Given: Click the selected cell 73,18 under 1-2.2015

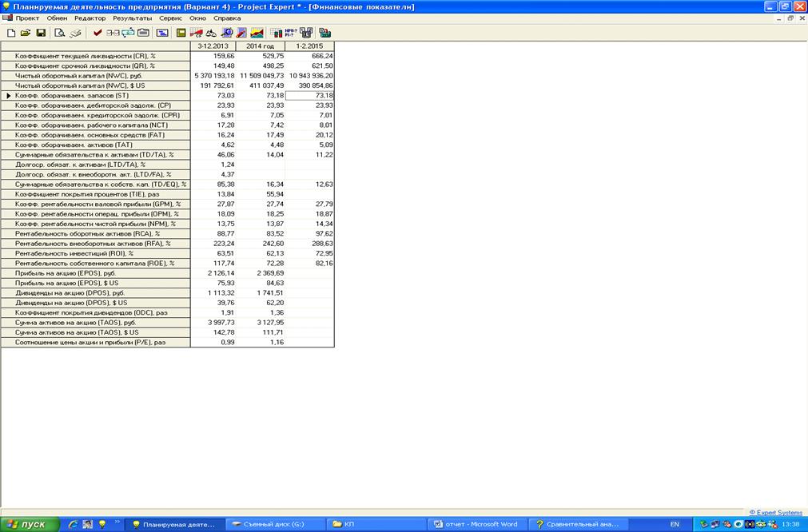Looking at the screenshot, I should tap(309, 95).
